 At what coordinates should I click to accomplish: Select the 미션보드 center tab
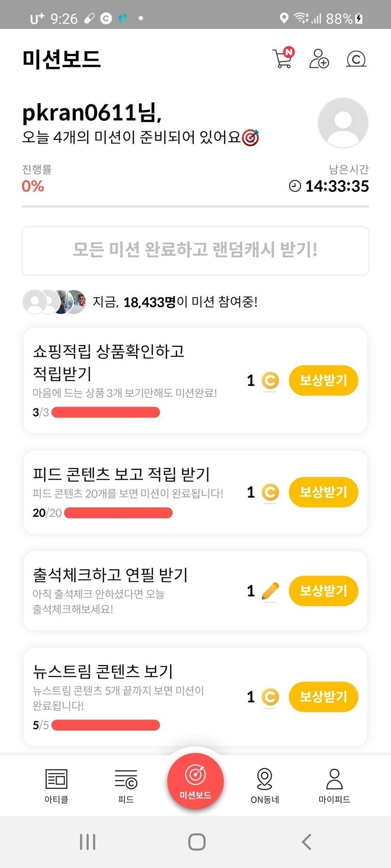pos(195,781)
